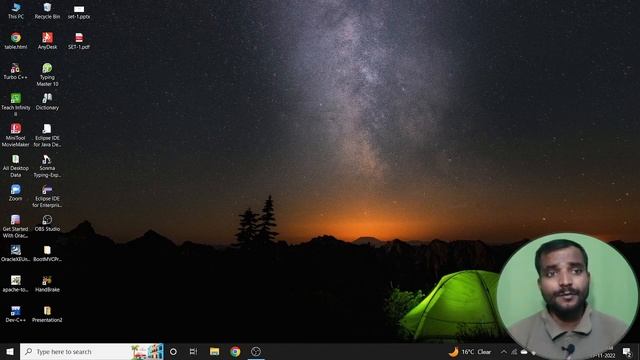
Task: Select the Turbo C++ shortcut
Action: click(16, 71)
